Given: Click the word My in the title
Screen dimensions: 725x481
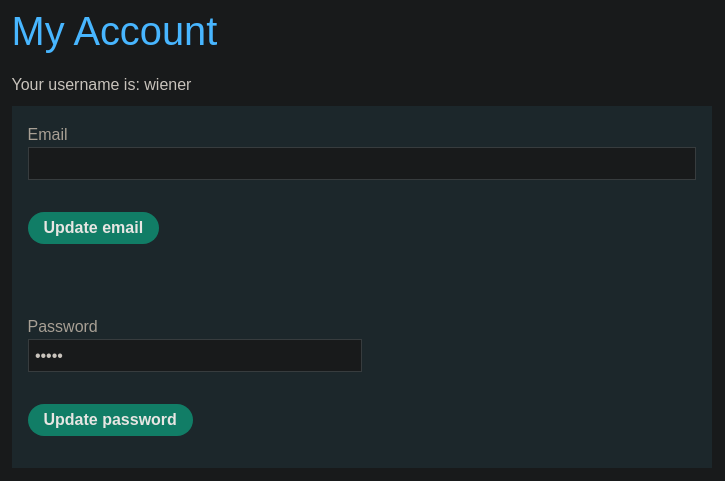Looking at the screenshot, I should tap(37, 32).
